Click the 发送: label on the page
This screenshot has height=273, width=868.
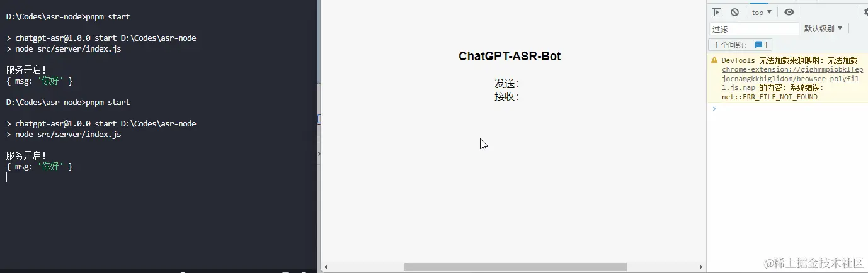point(506,83)
